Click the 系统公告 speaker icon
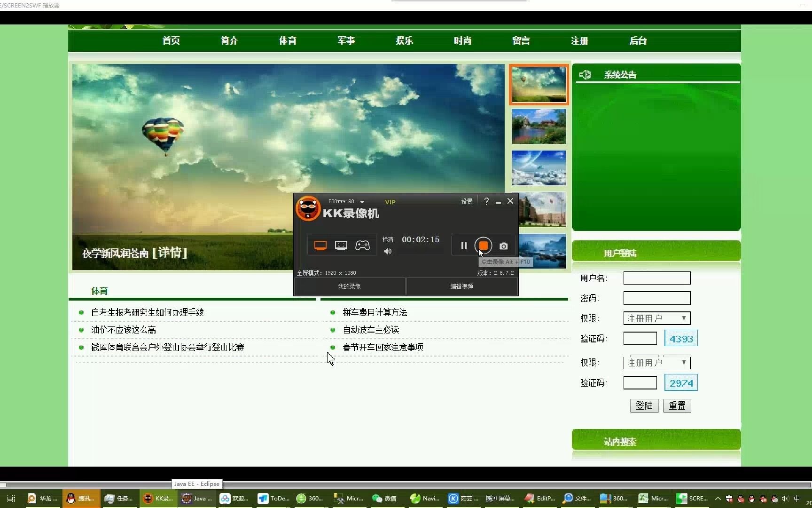Viewport: 812px width, 508px height. pos(585,75)
